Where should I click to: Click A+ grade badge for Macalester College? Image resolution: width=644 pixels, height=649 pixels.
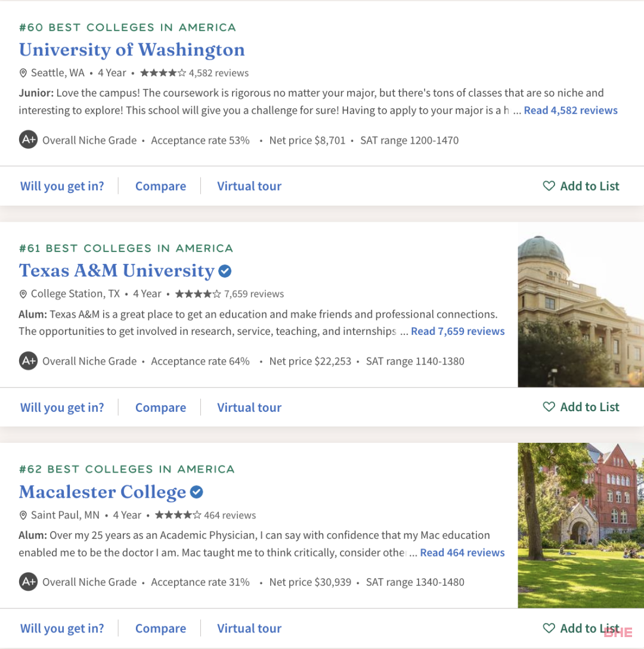pos(28,582)
